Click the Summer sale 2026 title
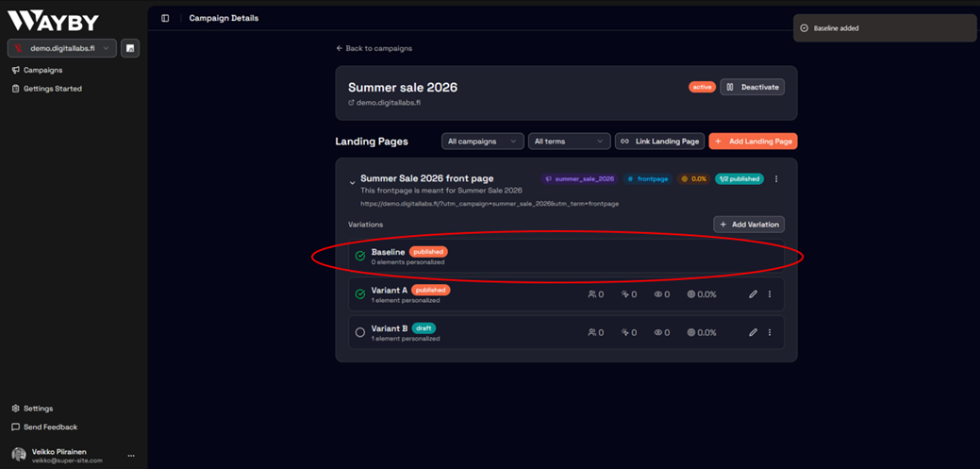This screenshot has width=980, height=469. pos(403,87)
